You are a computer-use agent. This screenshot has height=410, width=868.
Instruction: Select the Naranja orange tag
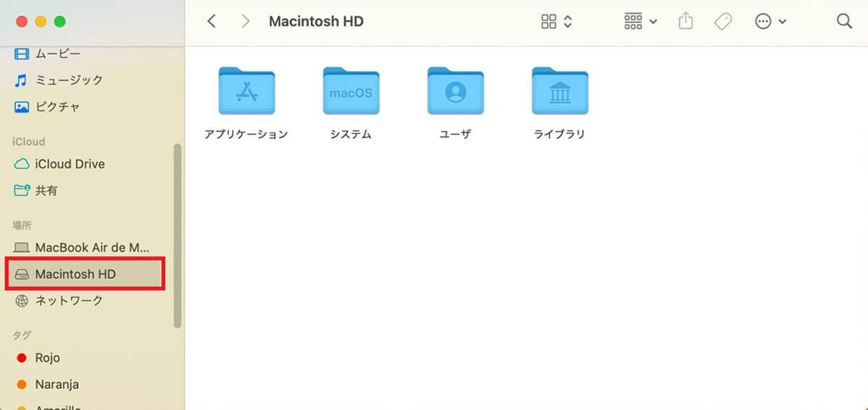48,385
